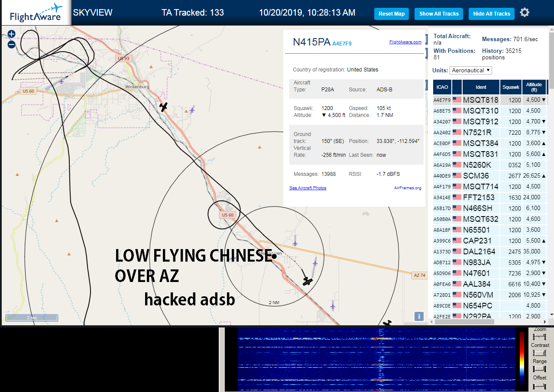Click the US flag in DAL2164 row

point(457,251)
